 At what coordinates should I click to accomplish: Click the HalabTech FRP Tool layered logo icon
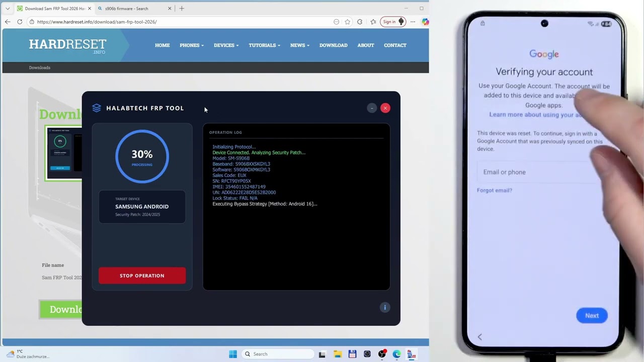click(x=97, y=108)
